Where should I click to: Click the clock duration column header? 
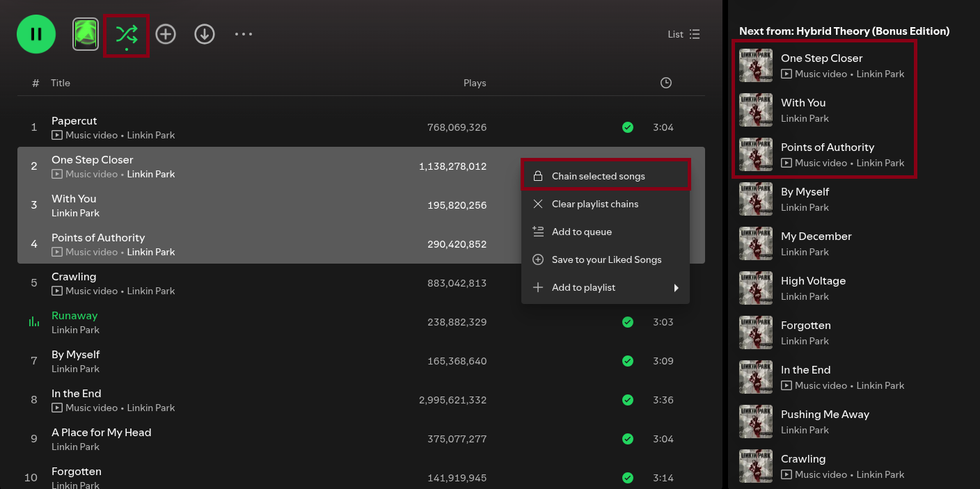pos(665,83)
